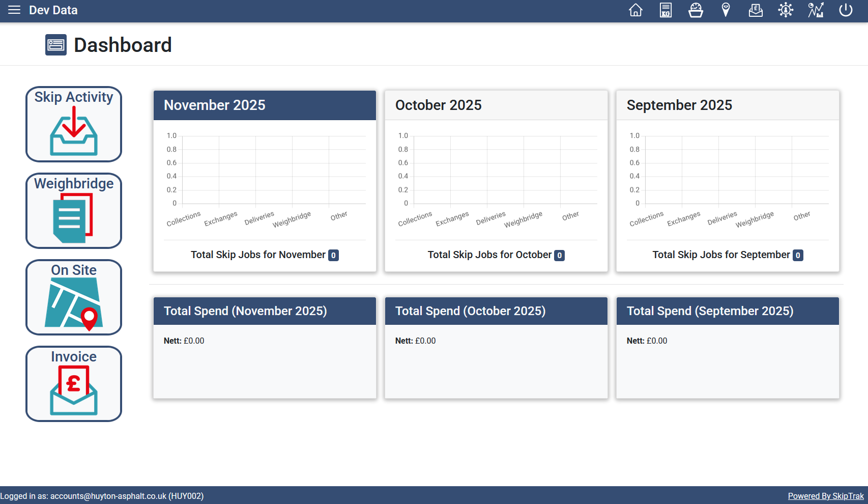Click the skip scale icon in header

[x=696, y=10]
